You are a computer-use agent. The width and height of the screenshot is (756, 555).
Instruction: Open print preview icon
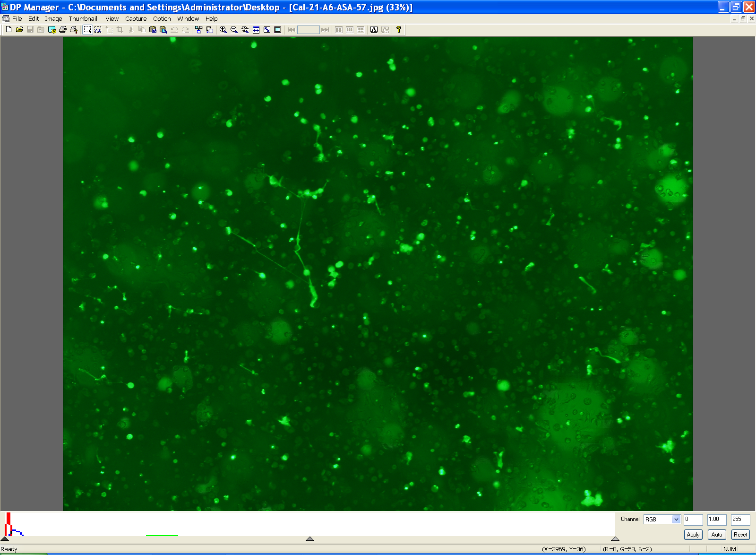(74, 29)
